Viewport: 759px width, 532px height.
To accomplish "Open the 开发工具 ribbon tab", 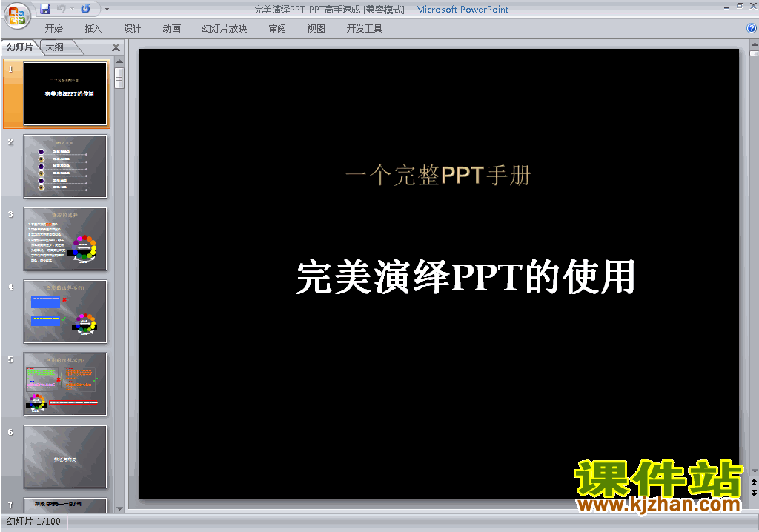I will [365, 29].
